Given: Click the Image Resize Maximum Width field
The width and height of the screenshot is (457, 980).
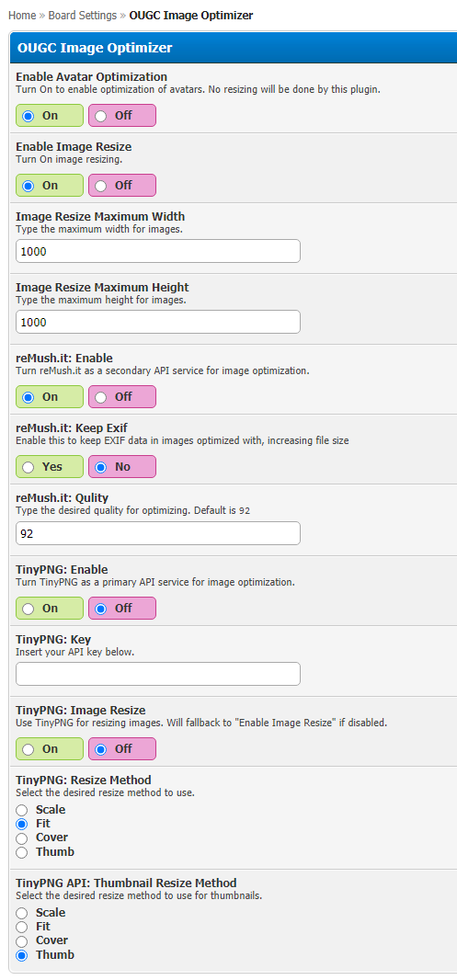Looking at the screenshot, I should click(158, 251).
